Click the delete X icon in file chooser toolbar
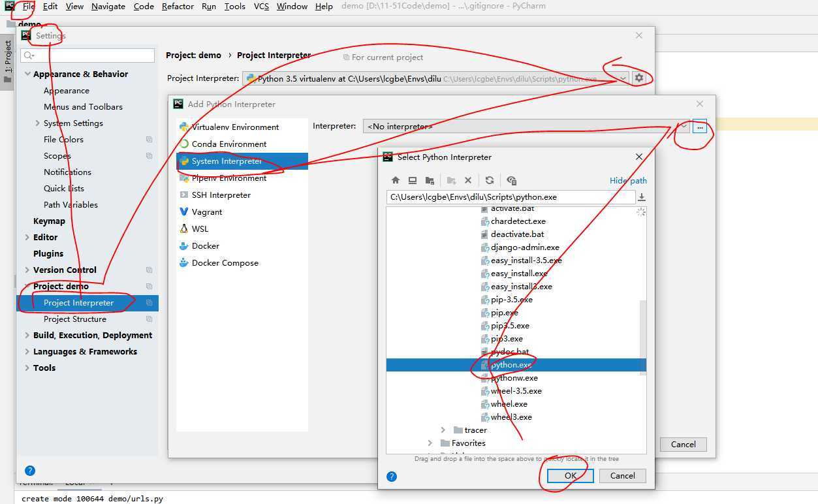Image resolution: width=818 pixels, height=504 pixels. click(x=468, y=180)
